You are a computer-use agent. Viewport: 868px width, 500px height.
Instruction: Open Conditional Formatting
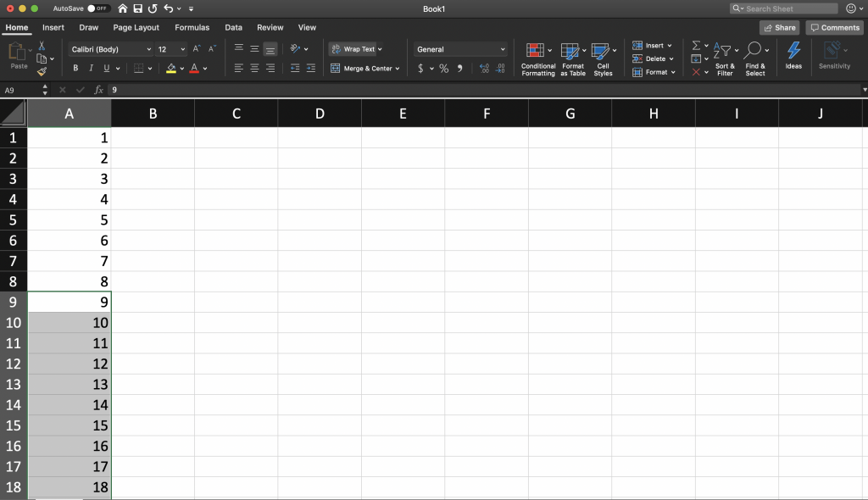tap(538, 58)
